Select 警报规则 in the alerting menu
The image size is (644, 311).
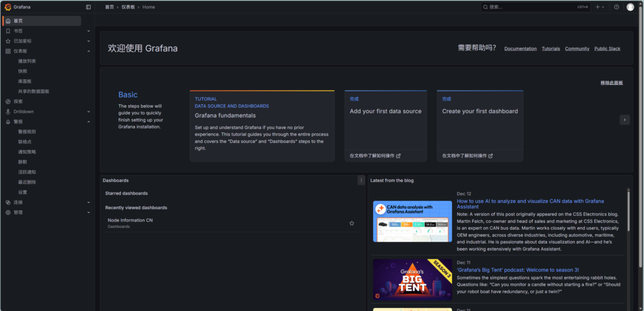point(27,132)
